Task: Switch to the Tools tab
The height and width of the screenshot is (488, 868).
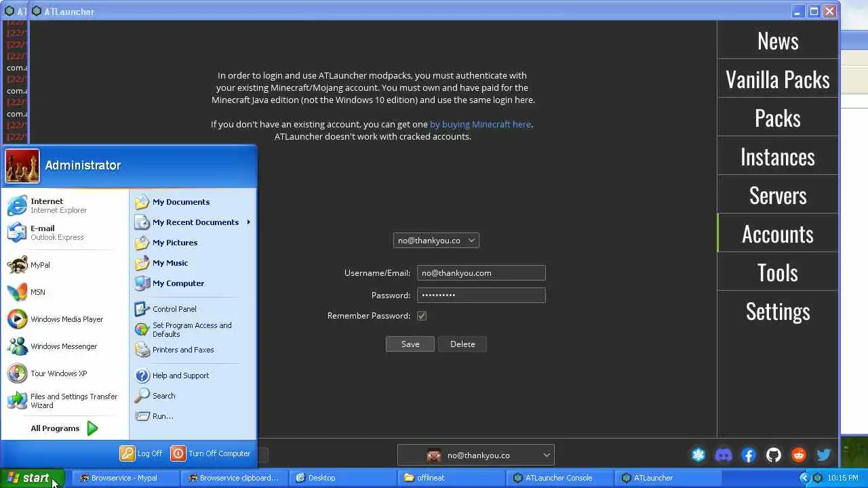Action: (x=778, y=272)
